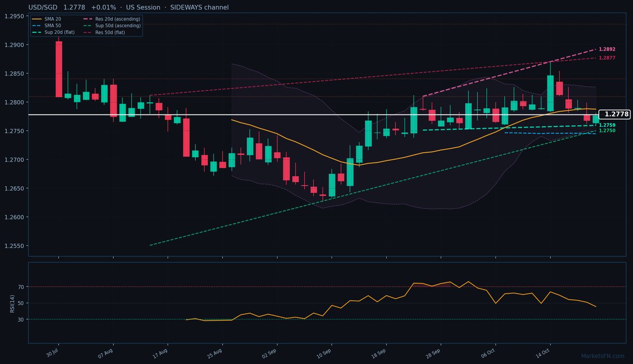Click the red 1.2877 resistance value label
Image resolution: width=633 pixels, height=364 pixels.
[607, 58]
